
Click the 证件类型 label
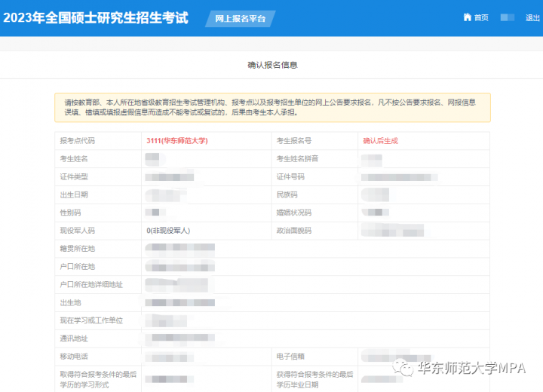[74, 176]
